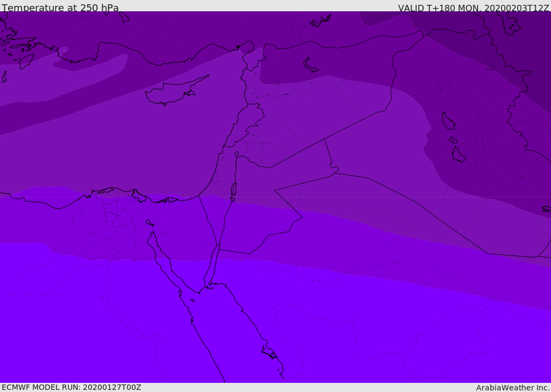Click the ArabiaWeather Inc credit text
The image size is (551, 392).
click(x=512, y=388)
